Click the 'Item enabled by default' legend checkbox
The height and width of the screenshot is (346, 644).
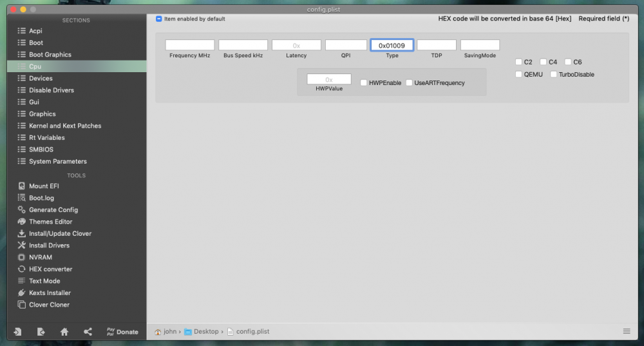click(x=159, y=19)
